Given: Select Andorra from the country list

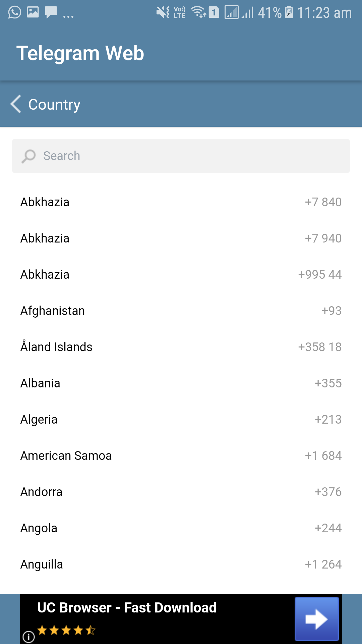Looking at the screenshot, I should 181,492.
